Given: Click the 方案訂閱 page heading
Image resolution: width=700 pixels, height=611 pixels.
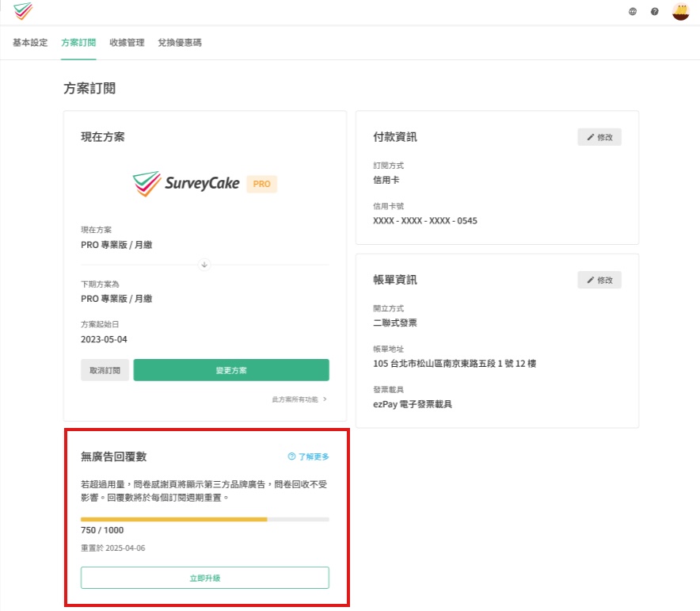Looking at the screenshot, I should coord(89,89).
